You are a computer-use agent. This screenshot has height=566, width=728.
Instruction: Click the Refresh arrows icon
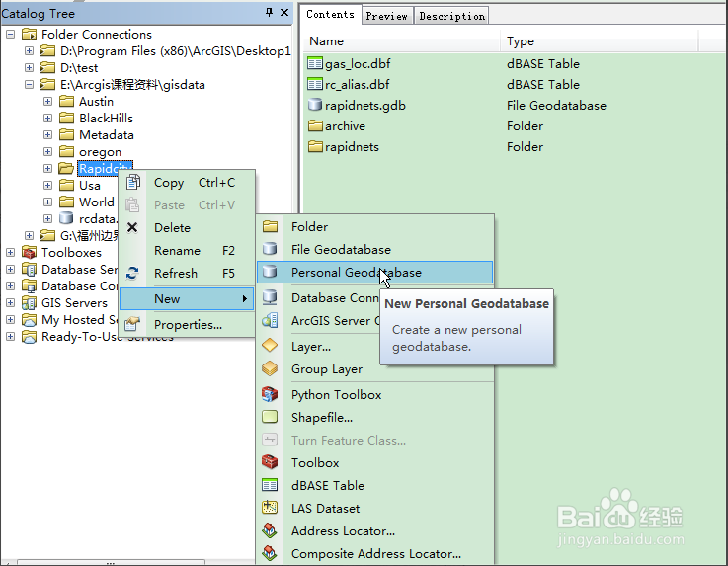pos(132,273)
